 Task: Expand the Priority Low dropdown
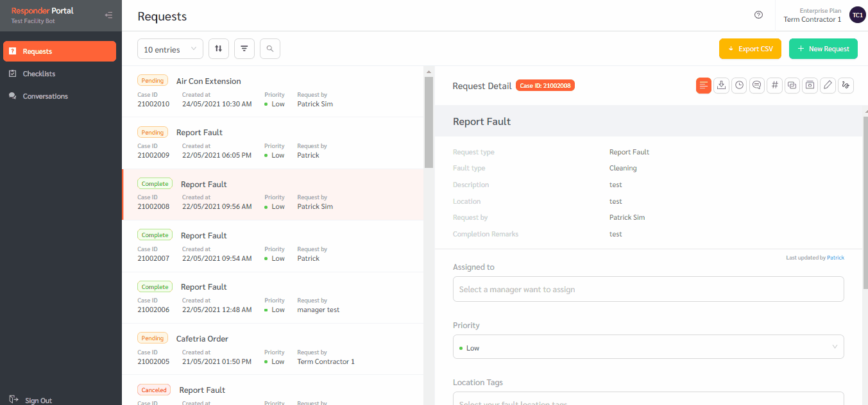coord(648,347)
